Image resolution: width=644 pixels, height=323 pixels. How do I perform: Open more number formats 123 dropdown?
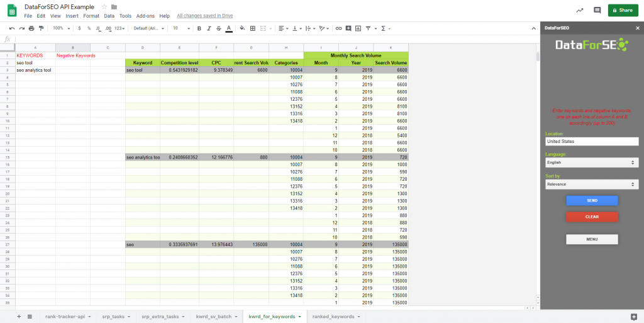[120, 28]
